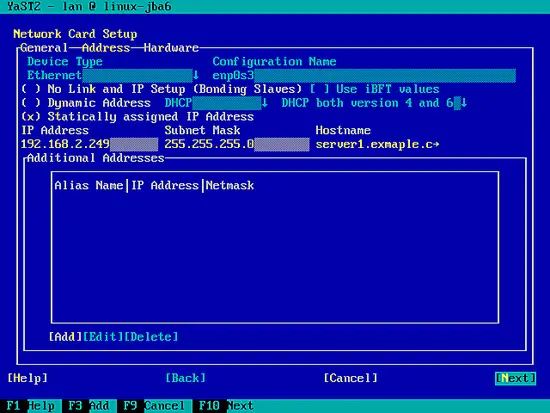Click F1 Help in function key bar
The width and height of the screenshot is (550, 413).
click(x=31, y=406)
